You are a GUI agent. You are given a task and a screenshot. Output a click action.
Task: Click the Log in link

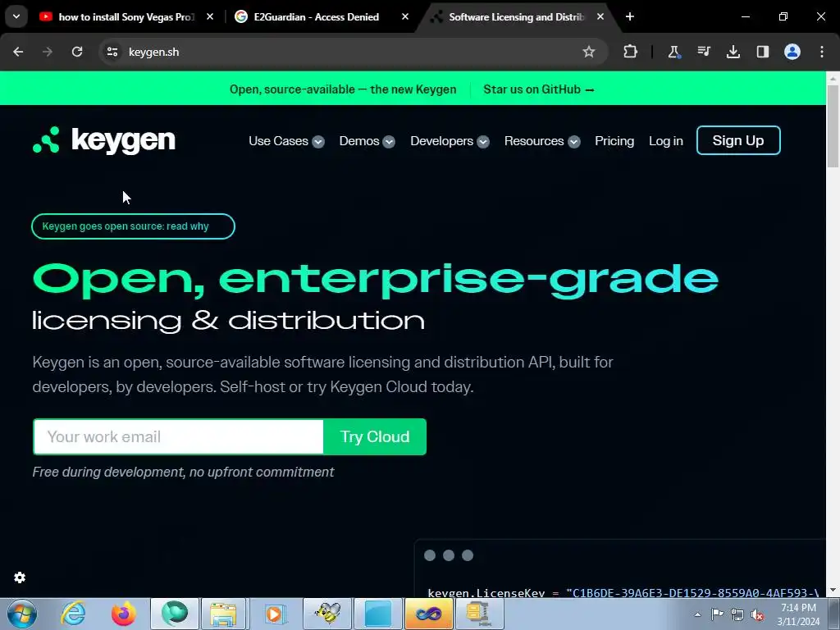point(666,141)
